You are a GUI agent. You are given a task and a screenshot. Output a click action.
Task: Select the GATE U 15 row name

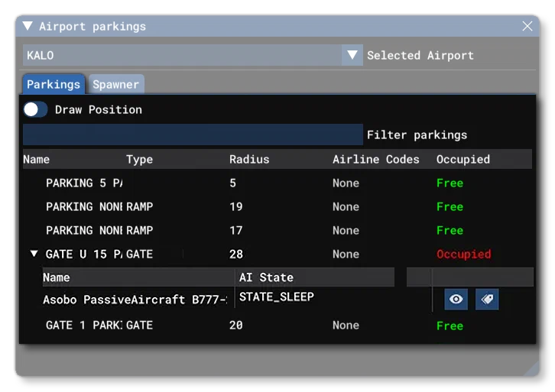click(x=84, y=254)
